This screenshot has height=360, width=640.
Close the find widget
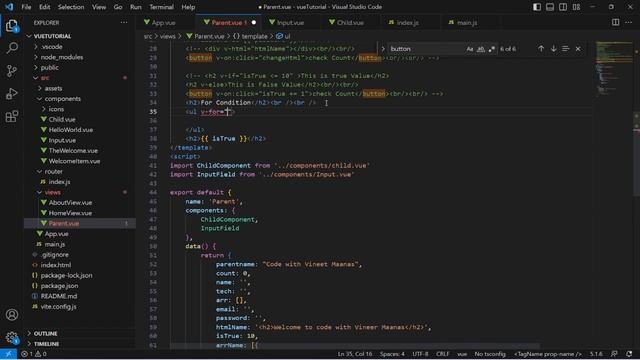pyautogui.click(x=578, y=49)
